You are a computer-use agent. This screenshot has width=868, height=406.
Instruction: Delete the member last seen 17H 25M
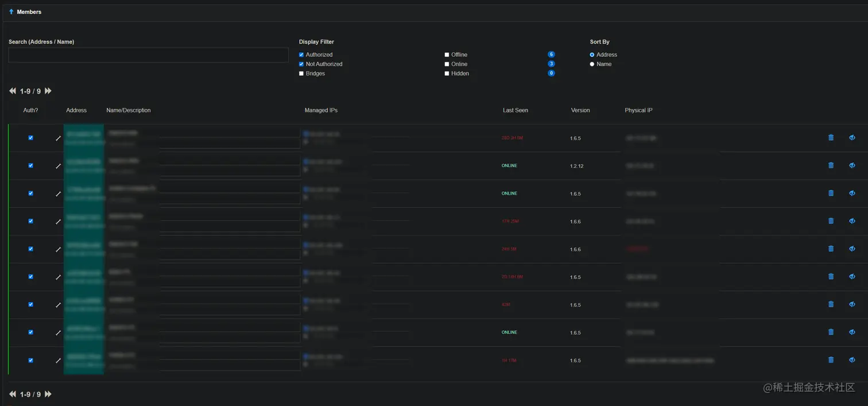click(831, 221)
